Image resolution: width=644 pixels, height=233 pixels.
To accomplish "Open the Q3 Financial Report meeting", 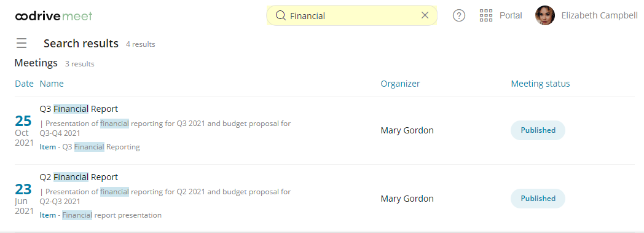I will (79, 109).
